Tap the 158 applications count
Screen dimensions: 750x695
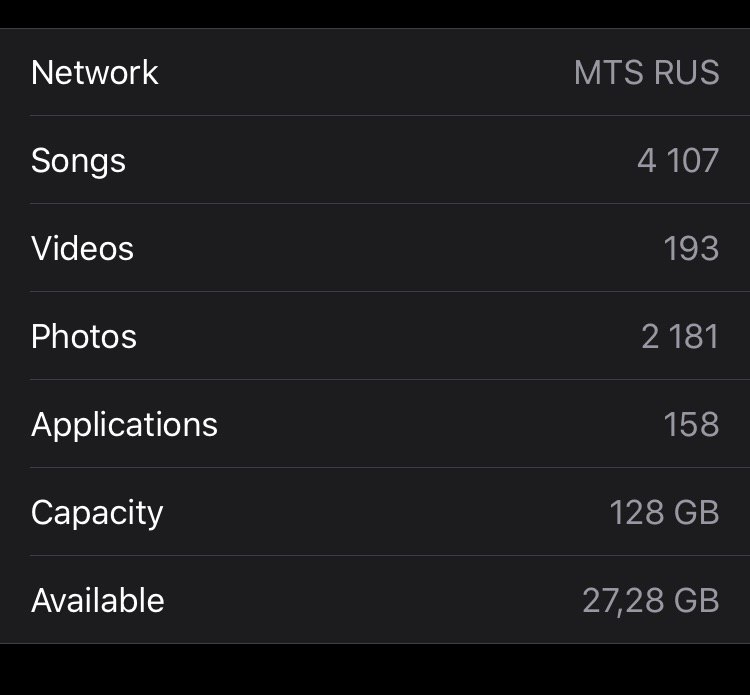coord(691,424)
